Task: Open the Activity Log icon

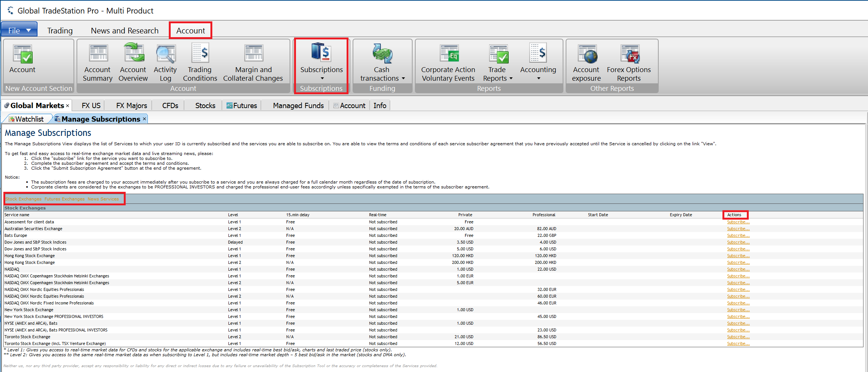Action: point(165,53)
